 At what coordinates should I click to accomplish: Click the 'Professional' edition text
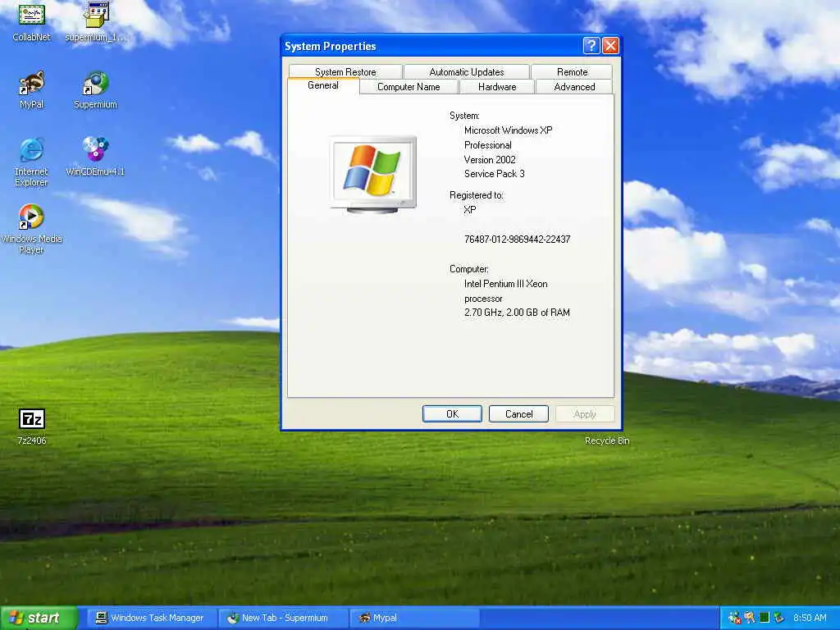[x=487, y=145]
